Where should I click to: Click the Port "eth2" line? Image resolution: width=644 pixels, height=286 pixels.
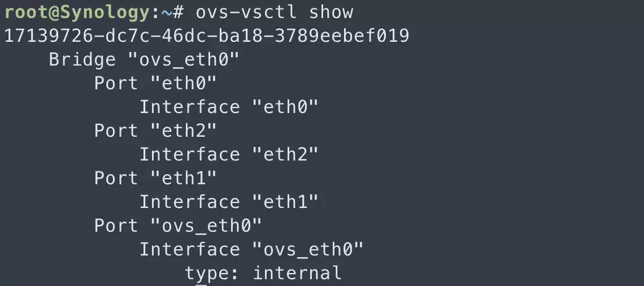[156, 131]
